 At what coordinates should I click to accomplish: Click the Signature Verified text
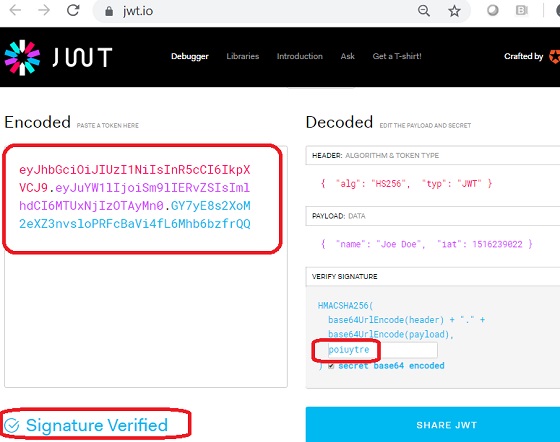coord(97,425)
